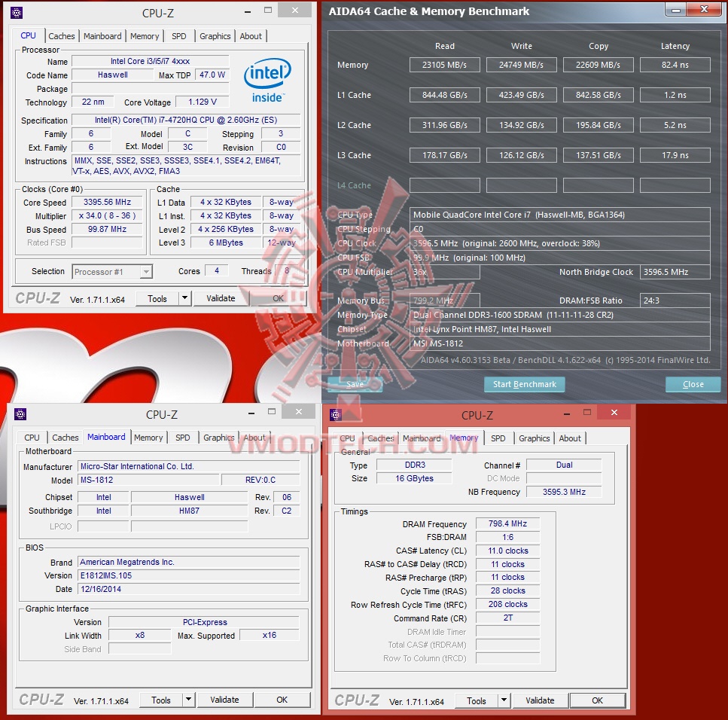
Task: Open About tab in Memory CPU-Z window
Action: (x=570, y=438)
